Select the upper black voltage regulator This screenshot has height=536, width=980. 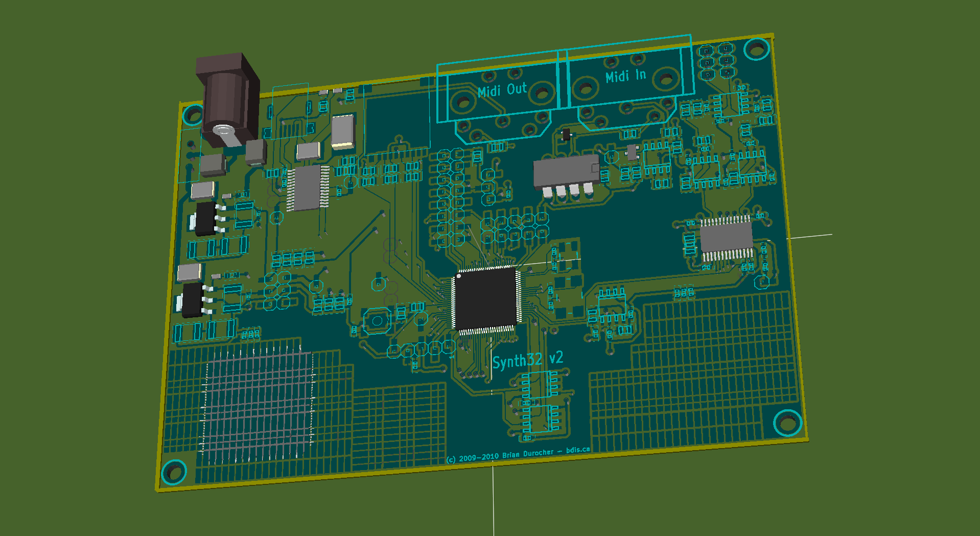pyautogui.click(x=206, y=219)
